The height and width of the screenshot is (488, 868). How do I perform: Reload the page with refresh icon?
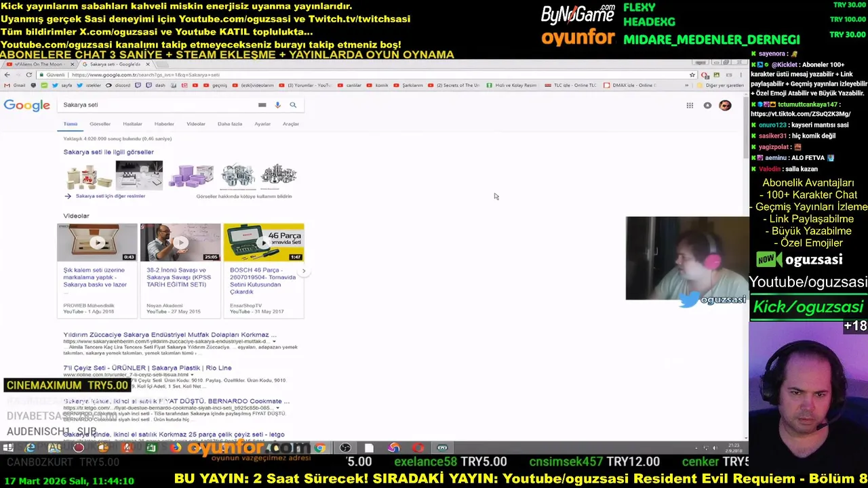pyautogui.click(x=29, y=75)
